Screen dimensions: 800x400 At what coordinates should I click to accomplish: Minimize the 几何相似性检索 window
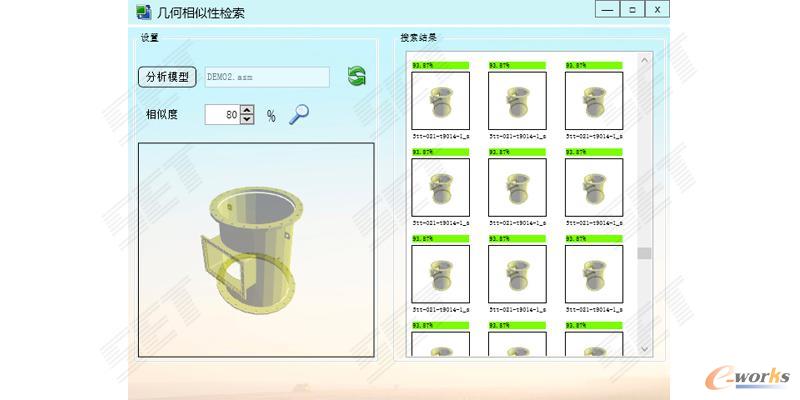point(607,9)
